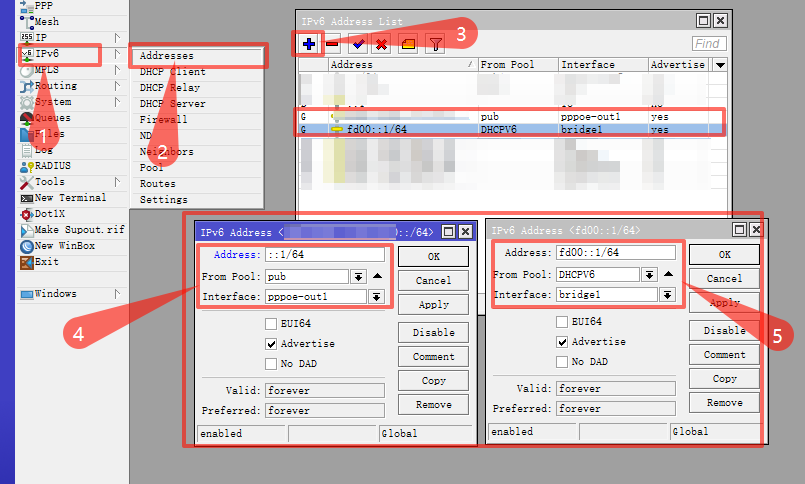The width and height of the screenshot is (805, 484).
Task: Click the blue checkmark enable icon
Action: click(x=358, y=44)
